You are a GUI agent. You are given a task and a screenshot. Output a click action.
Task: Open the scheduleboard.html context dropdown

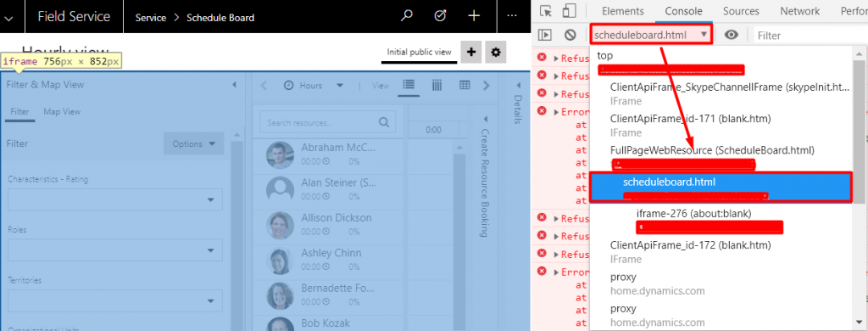[x=650, y=35]
